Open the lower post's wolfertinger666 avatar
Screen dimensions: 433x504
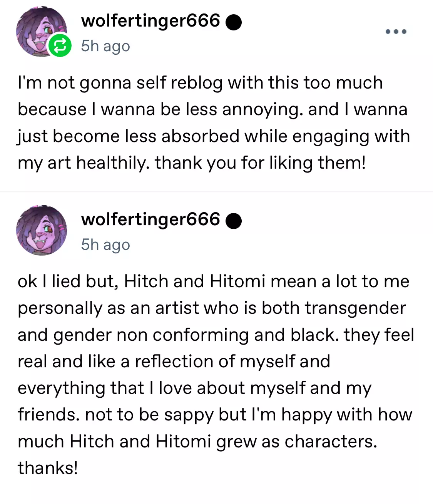pyautogui.click(x=41, y=230)
